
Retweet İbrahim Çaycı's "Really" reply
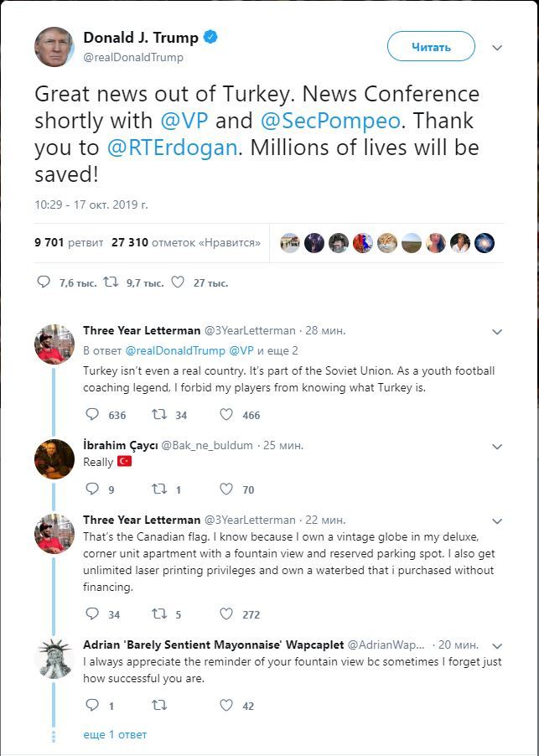pos(158,489)
